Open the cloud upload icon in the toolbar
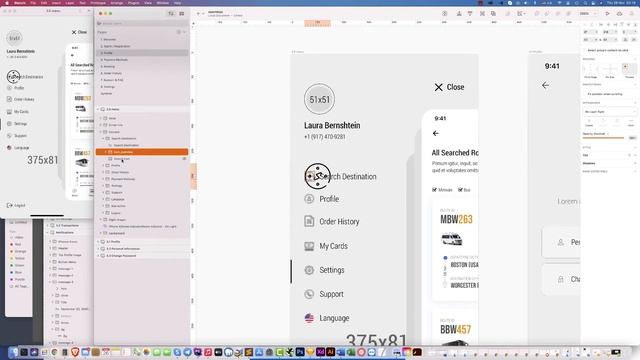 619,13
